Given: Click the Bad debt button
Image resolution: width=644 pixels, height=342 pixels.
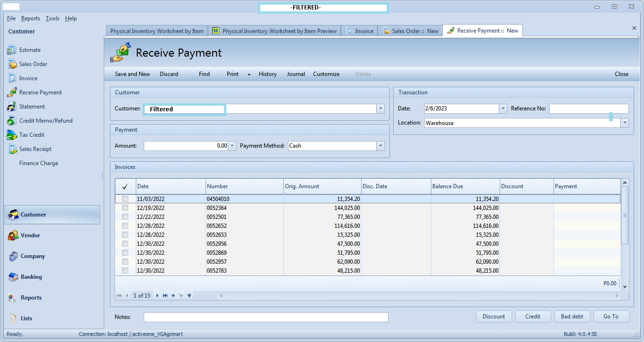Looking at the screenshot, I should pyautogui.click(x=572, y=317).
